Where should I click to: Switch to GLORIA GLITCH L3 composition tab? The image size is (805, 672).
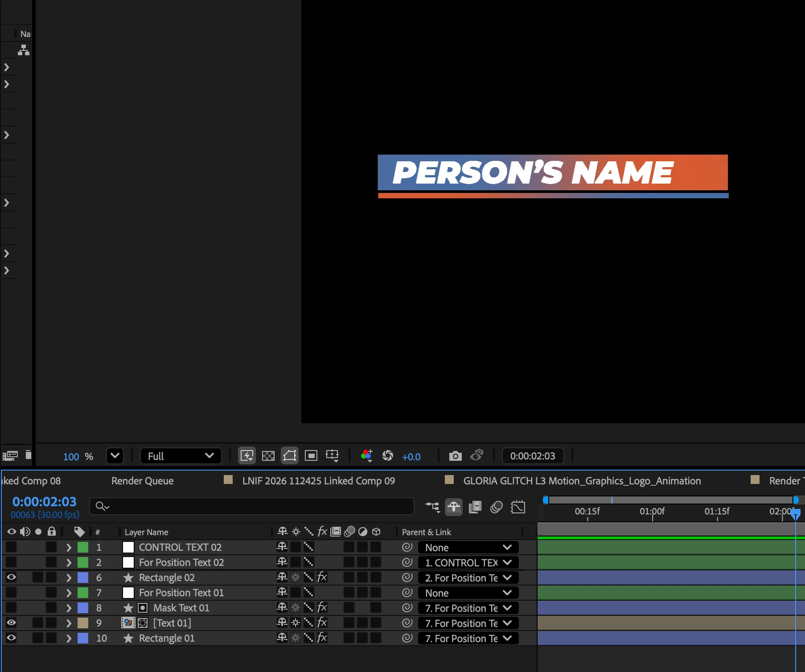582,481
